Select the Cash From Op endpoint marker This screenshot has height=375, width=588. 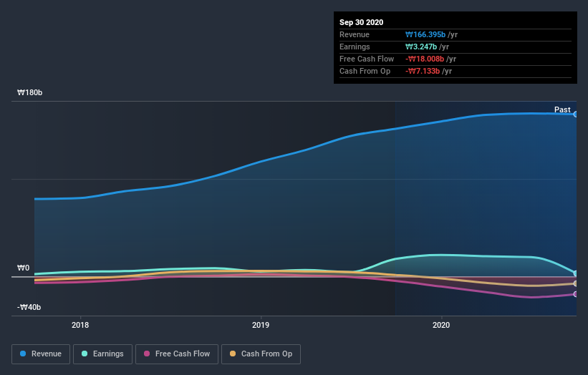click(575, 283)
